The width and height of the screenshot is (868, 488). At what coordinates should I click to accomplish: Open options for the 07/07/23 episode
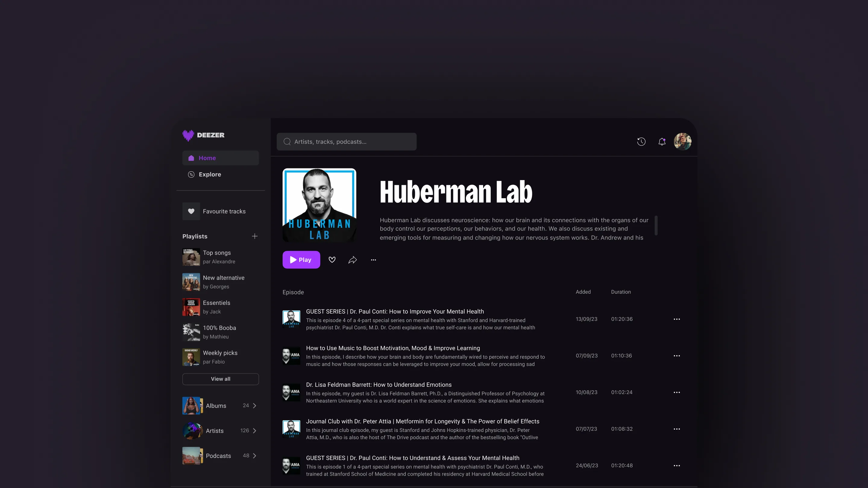coord(677,429)
